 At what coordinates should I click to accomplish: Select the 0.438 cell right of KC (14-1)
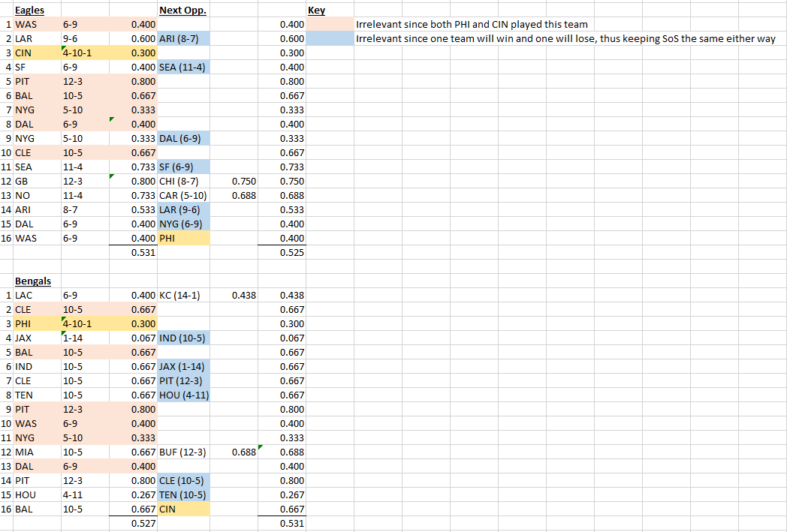point(234,296)
